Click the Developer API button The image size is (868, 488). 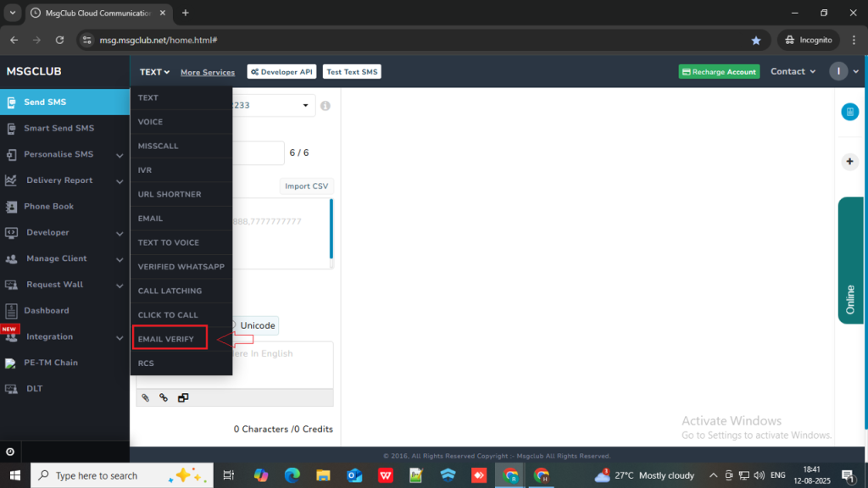(281, 72)
